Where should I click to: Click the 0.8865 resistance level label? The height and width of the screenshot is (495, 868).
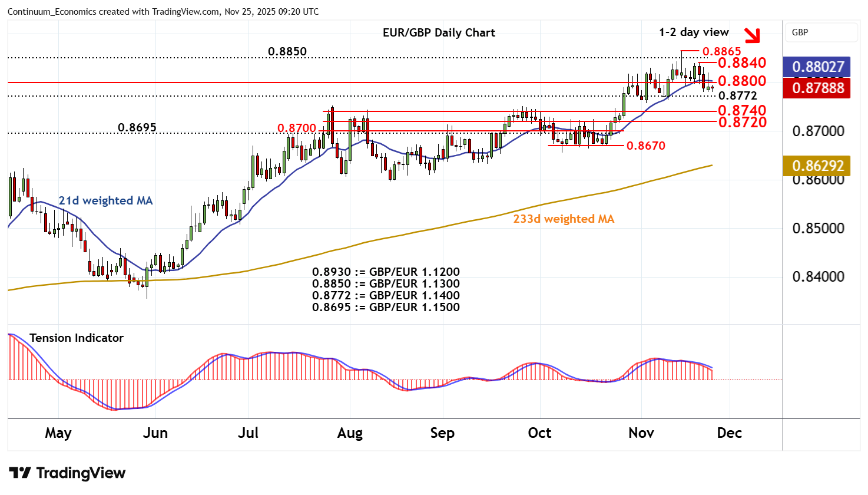coord(721,52)
